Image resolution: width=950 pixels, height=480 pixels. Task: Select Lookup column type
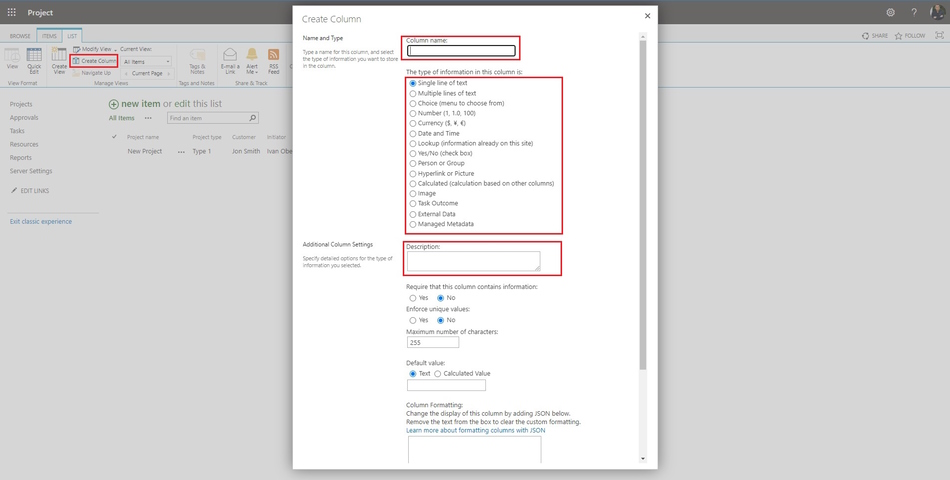pyautogui.click(x=413, y=144)
